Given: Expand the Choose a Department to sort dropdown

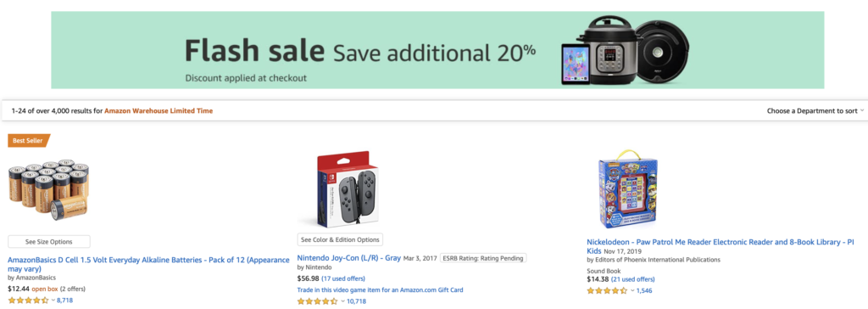Looking at the screenshot, I should click(815, 111).
